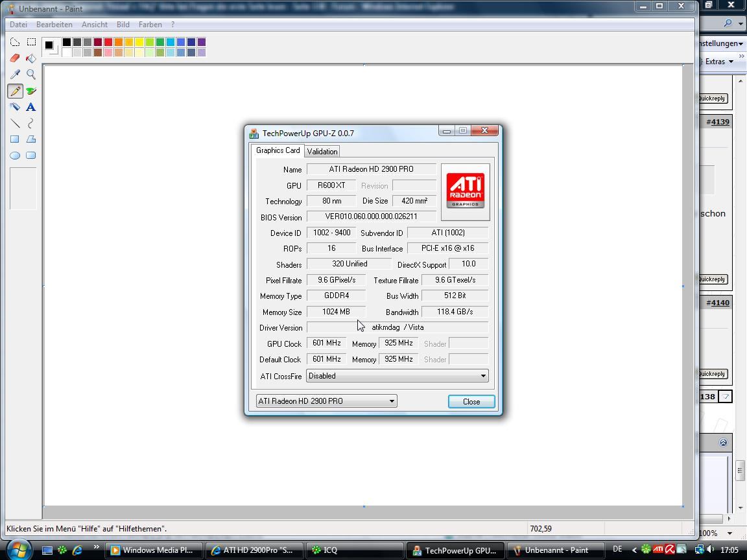Pick the black color swatch in palette

pyautogui.click(x=67, y=42)
